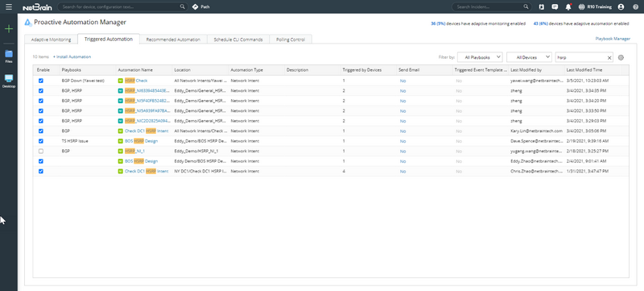Open the help question mark icon

coord(635,6)
